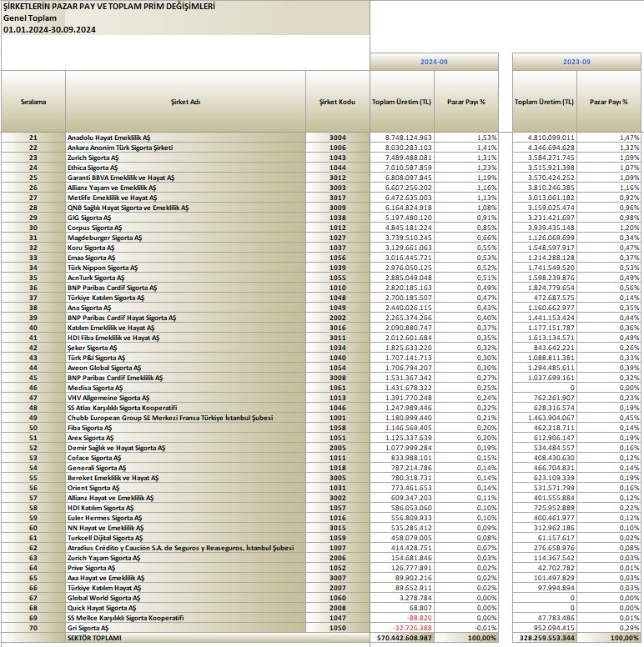The height and width of the screenshot is (647, 644).
Task: Select the Magdeburger Sigorta AŞ cell
Action: pos(185,238)
